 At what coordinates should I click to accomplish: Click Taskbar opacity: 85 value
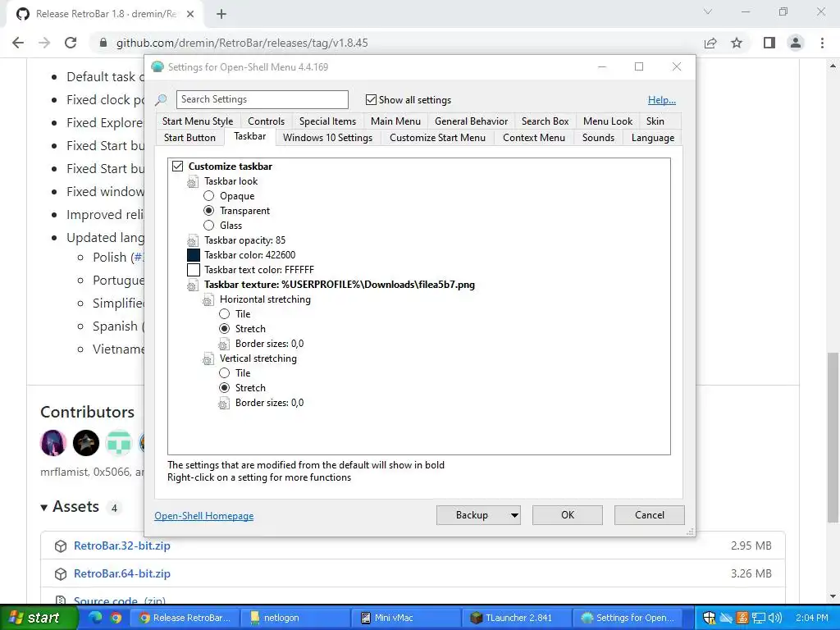pyautogui.click(x=244, y=240)
